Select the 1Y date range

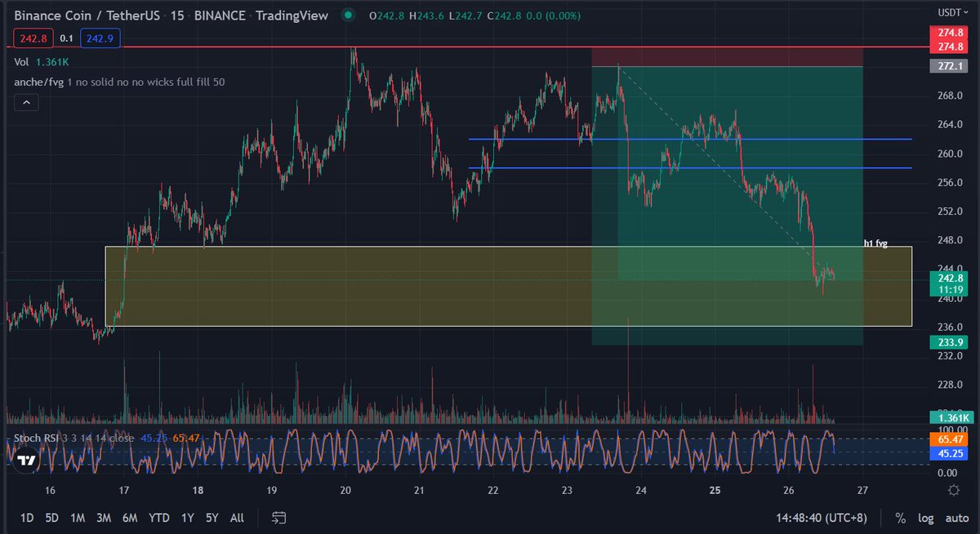pyautogui.click(x=188, y=518)
